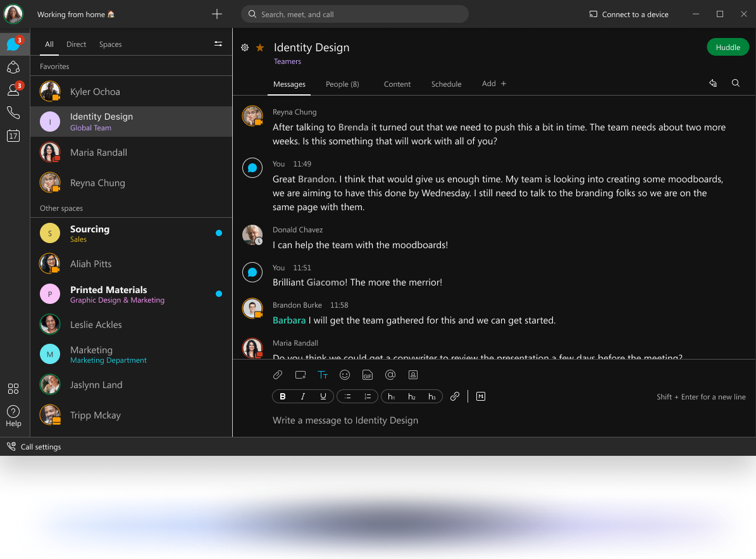
Task: Open the GIF picker
Action: click(x=368, y=375)
